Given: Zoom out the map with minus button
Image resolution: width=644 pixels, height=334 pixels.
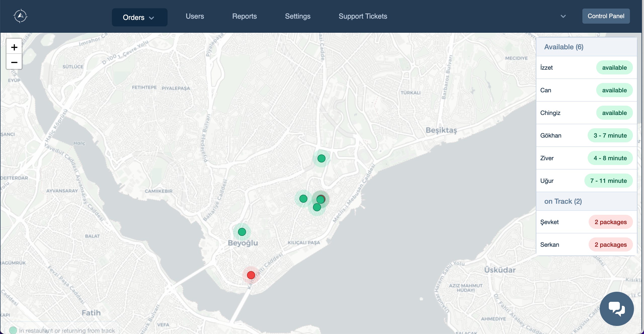Looking at the screenshot, I should point(14,62).
